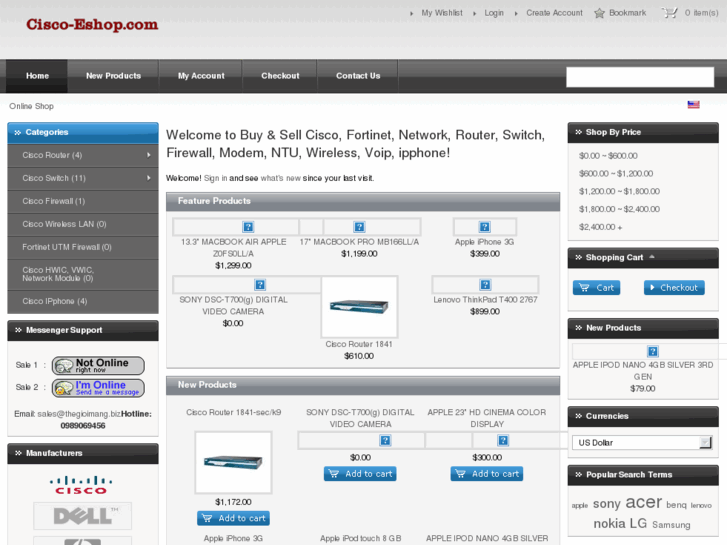Open Apple iPod Nano 4GB Silver 3rd Gen link
This screenshot has width=727, height=545.
pos(643,371)
